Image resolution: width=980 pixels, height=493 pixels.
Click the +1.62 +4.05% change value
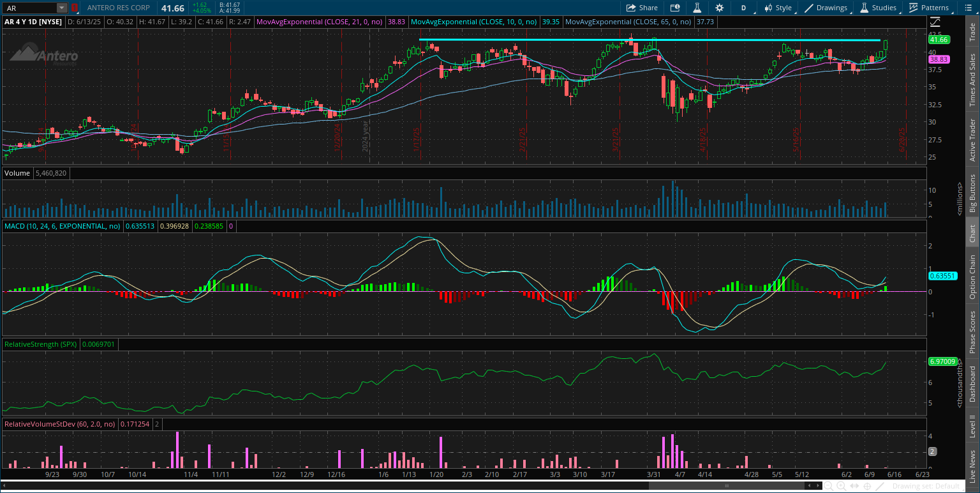(x=201, y=8)
